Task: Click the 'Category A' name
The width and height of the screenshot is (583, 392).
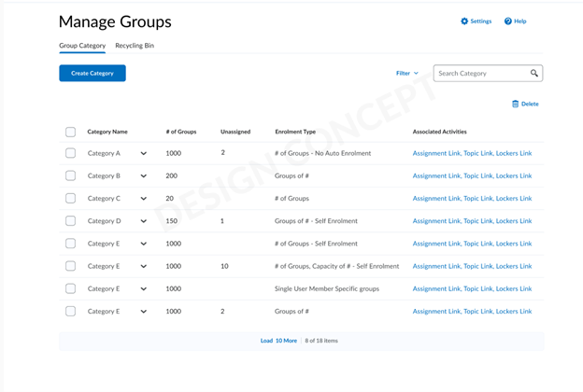Action: pos(104,153)
